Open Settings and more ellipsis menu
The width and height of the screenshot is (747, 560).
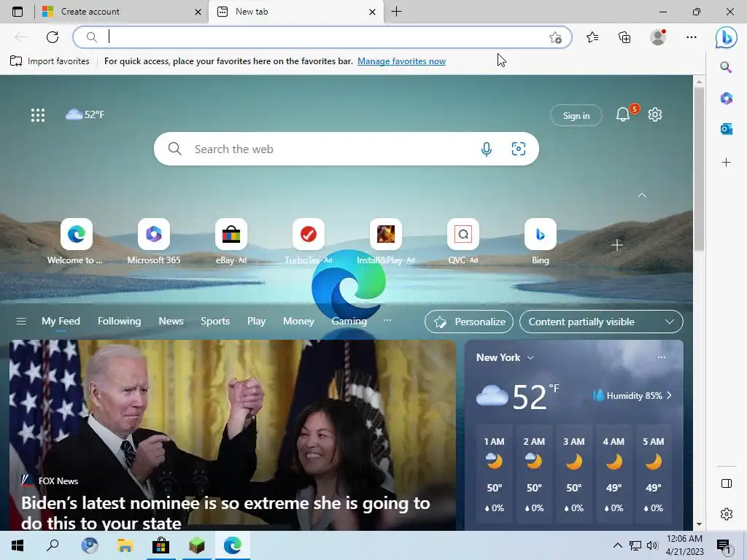(x=692, y=36)
